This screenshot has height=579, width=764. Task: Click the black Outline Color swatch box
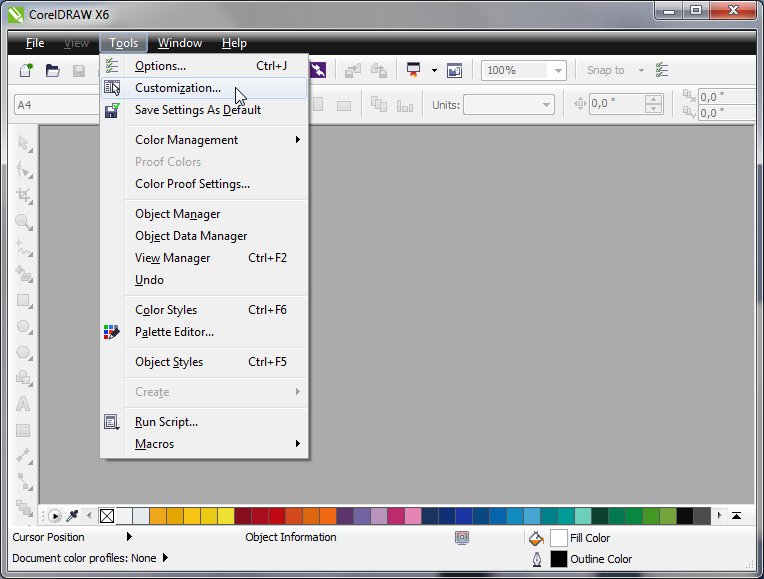point(558,559)
